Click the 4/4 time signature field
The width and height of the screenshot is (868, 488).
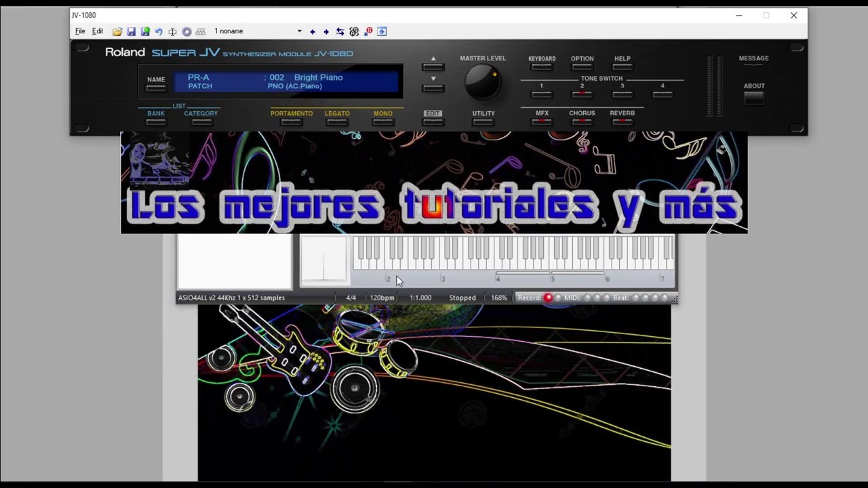click(x=351, y=298)
